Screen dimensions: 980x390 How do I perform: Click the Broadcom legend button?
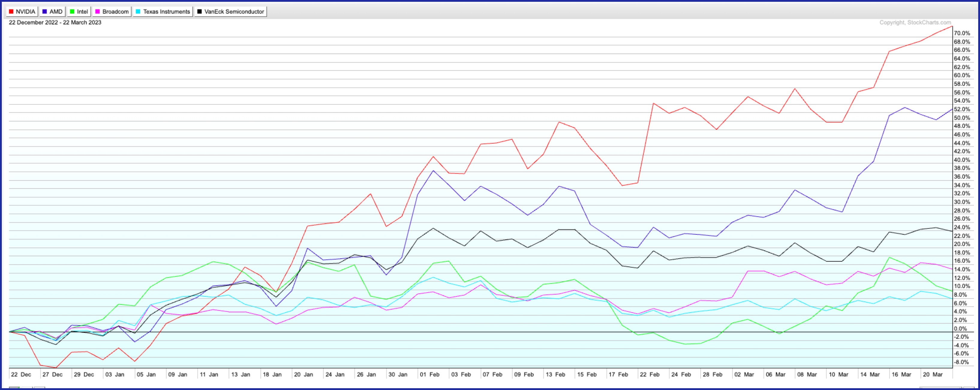tap(112, 12)
